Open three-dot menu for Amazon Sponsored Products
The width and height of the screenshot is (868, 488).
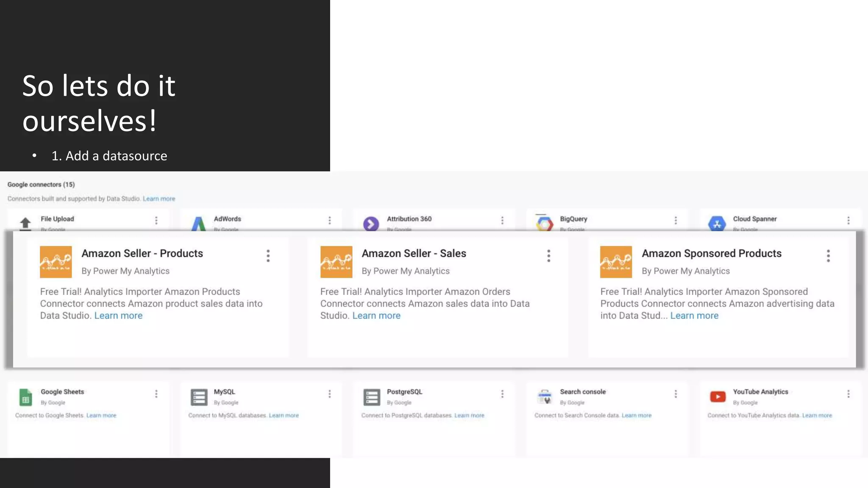(x=828, y=255)
